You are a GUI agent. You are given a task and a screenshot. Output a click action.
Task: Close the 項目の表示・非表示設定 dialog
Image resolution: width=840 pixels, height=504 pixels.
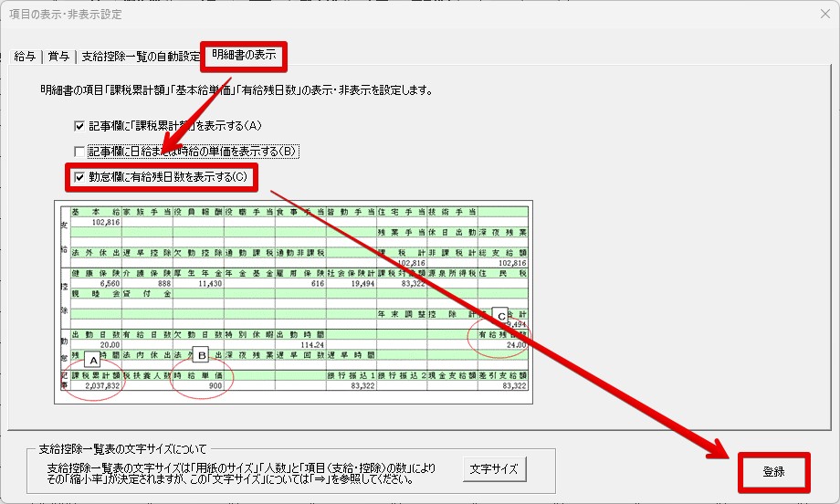click(813, 15)
